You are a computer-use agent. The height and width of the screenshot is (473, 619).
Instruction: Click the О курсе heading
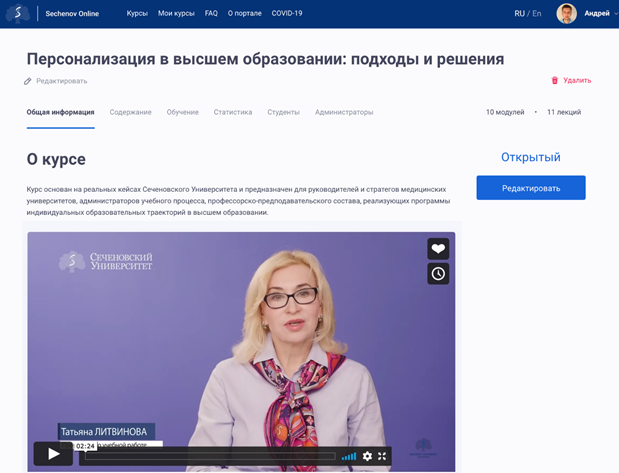56,159
